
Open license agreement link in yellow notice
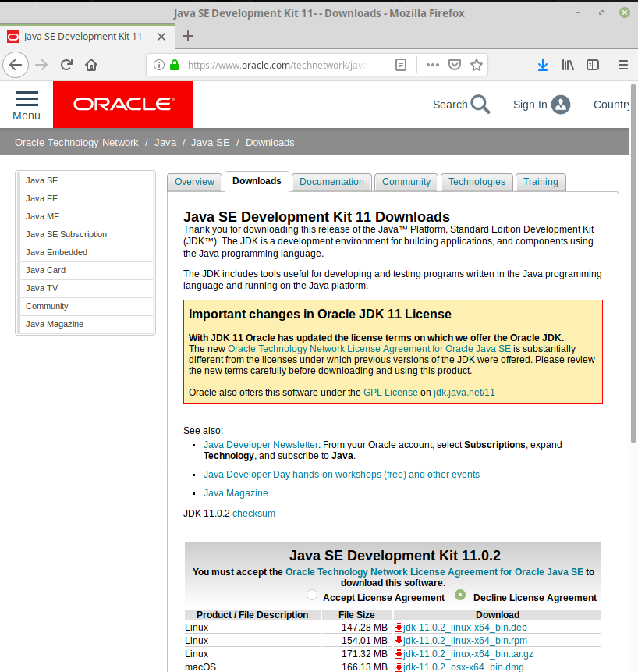[369, 349]
